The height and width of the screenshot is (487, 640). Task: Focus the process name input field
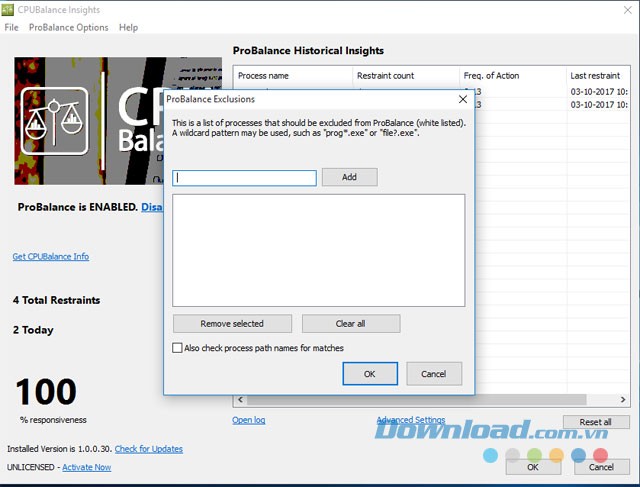click(x=245, y=178)
